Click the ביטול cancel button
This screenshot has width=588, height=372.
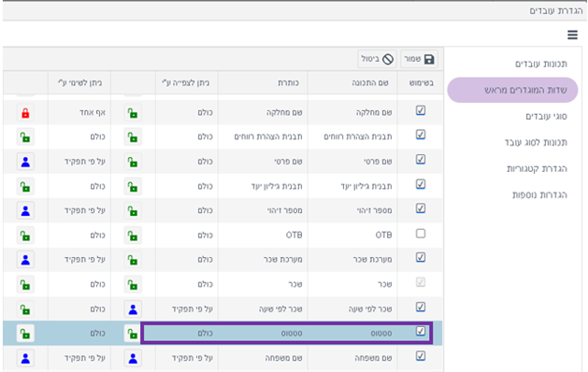click(x=377, y=59)
